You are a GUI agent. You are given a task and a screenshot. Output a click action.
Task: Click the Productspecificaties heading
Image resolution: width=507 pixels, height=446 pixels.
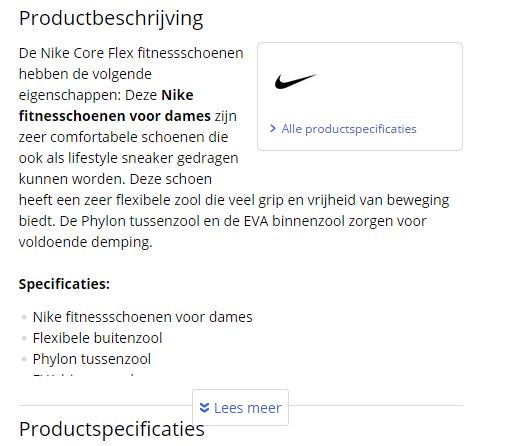point(112,429)
